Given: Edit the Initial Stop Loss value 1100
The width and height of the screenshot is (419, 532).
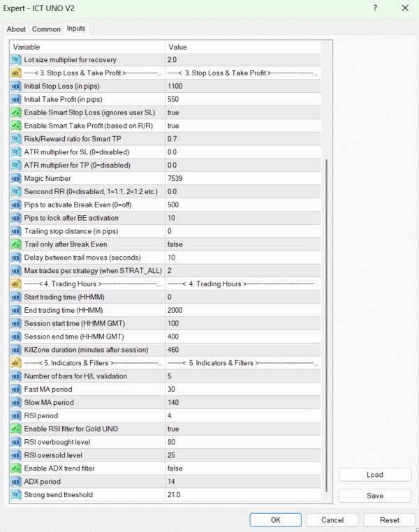Looking at the screenshot, I should (243, 86).
